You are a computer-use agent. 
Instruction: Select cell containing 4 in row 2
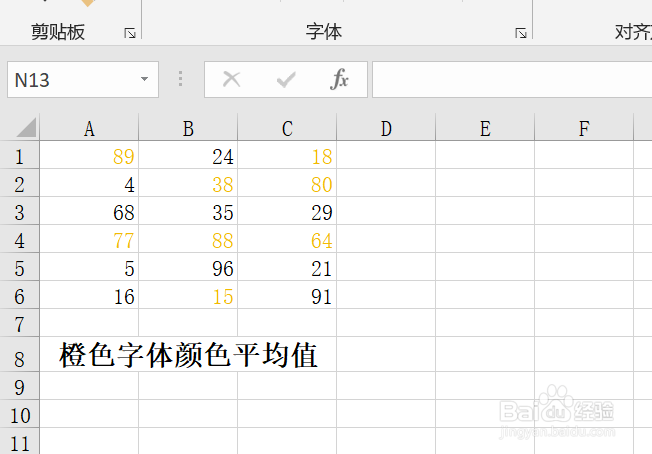point(89,183)
